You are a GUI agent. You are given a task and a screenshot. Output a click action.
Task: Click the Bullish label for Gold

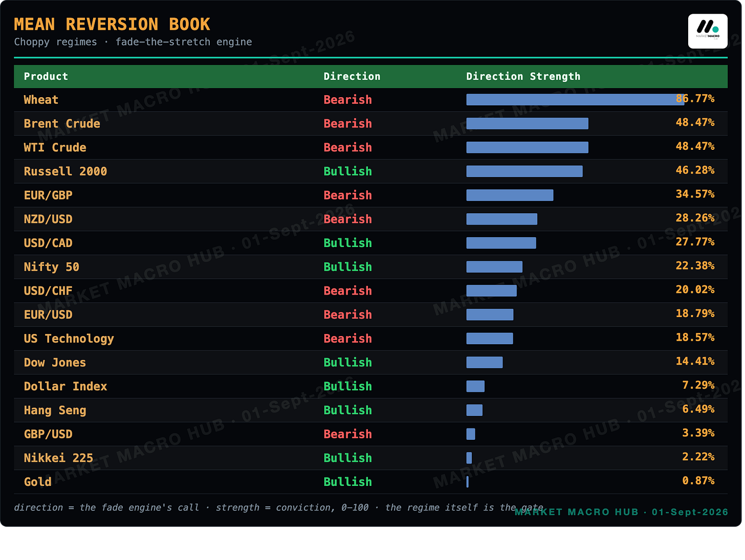click(348, 482)
